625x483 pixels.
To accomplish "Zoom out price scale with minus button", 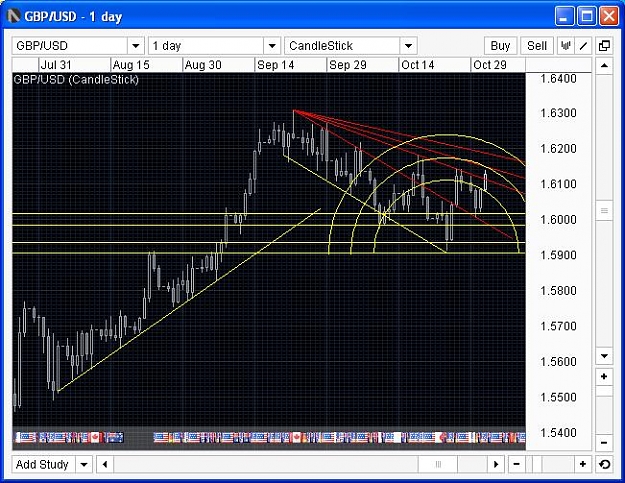I will point(604,442).
